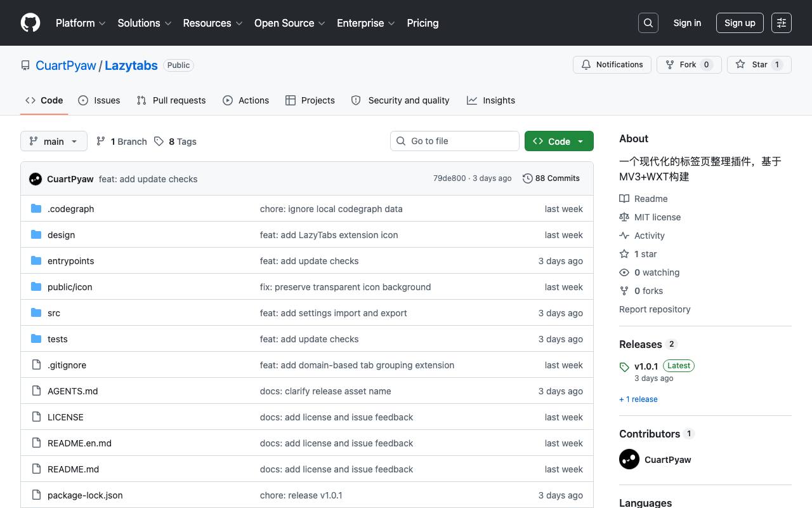Expand the Enterprise menu

366,23
